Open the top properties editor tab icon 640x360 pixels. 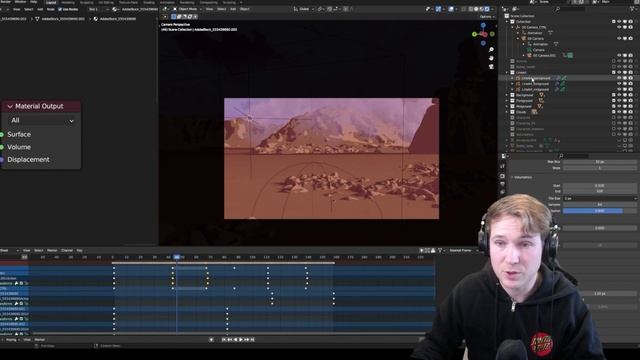coord(502,167)
